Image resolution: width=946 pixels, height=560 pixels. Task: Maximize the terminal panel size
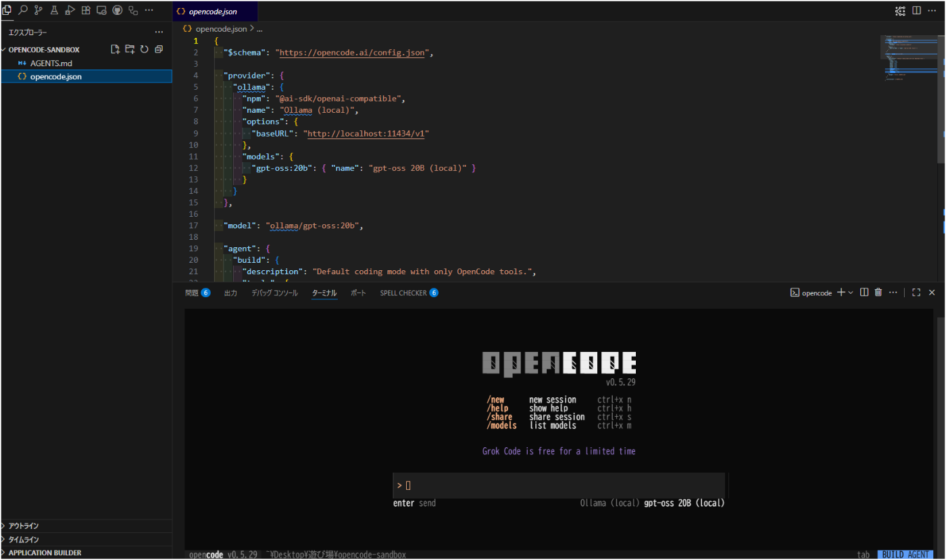pos(916,292)
